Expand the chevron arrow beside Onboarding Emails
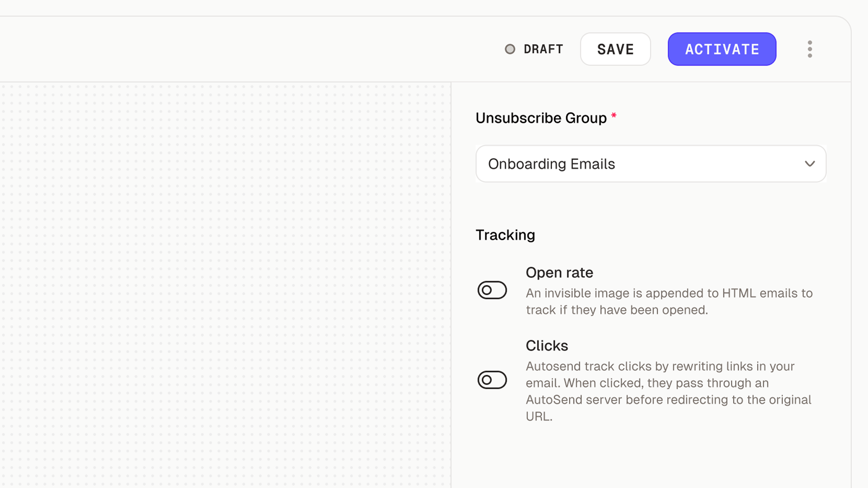 pyautogui.click(x=810, y=164)
